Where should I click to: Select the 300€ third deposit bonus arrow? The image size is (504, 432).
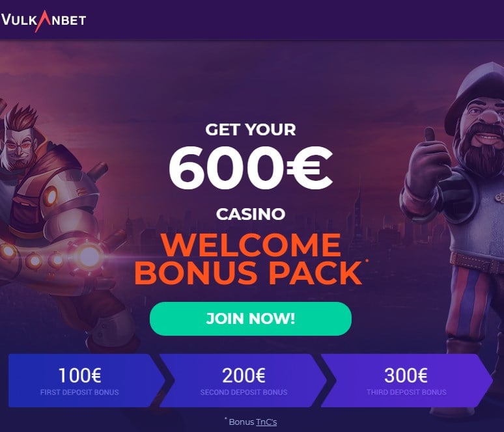406,381
